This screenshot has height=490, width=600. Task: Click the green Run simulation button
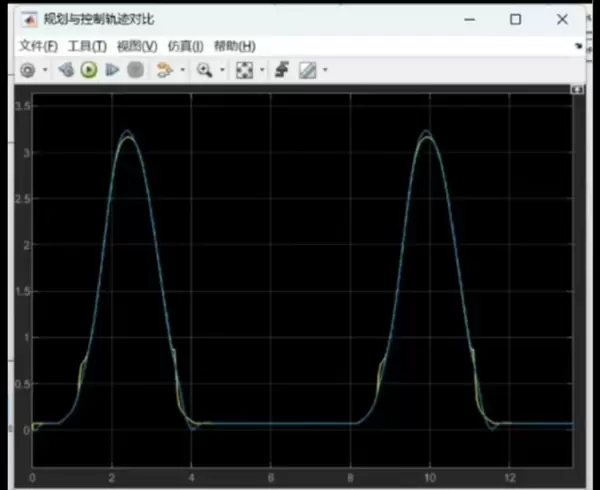point(89,70)
